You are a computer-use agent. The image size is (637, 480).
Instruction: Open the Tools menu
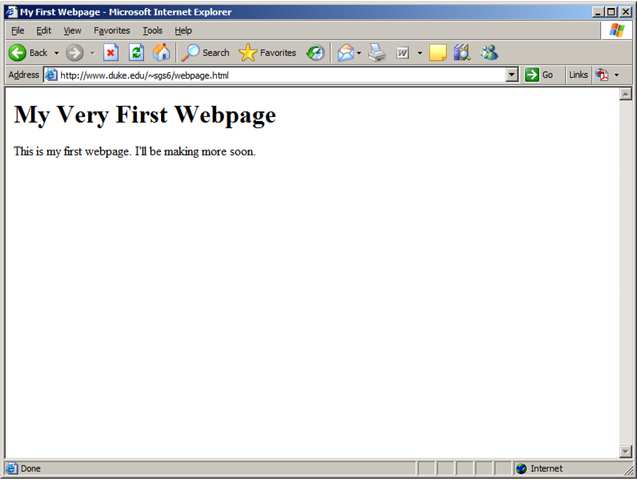pos(152,30)
